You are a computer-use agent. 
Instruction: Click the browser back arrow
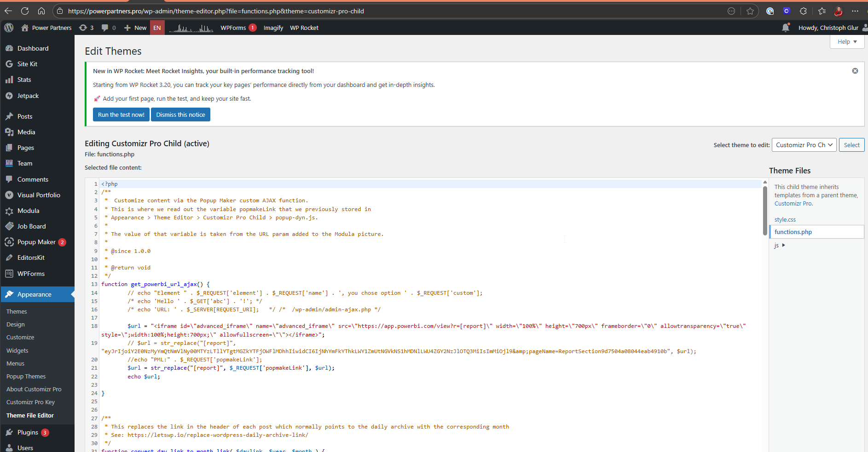[x=8, y=11]
